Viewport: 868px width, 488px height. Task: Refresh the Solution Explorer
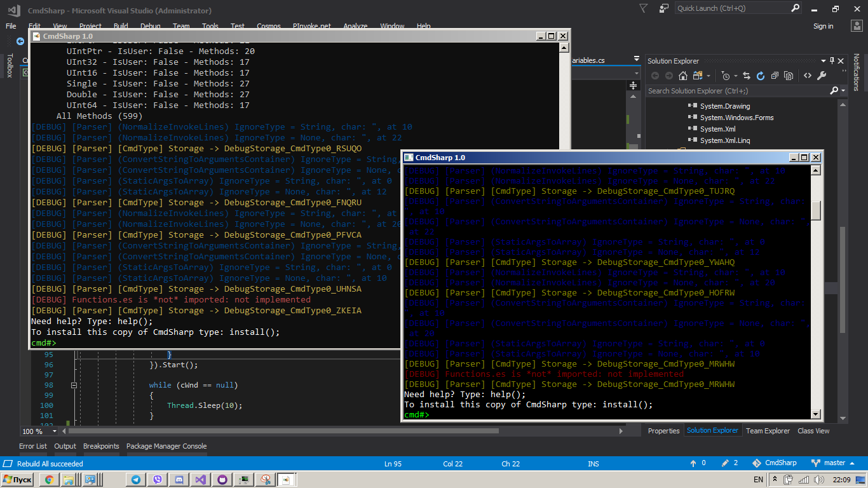[761, 76]
